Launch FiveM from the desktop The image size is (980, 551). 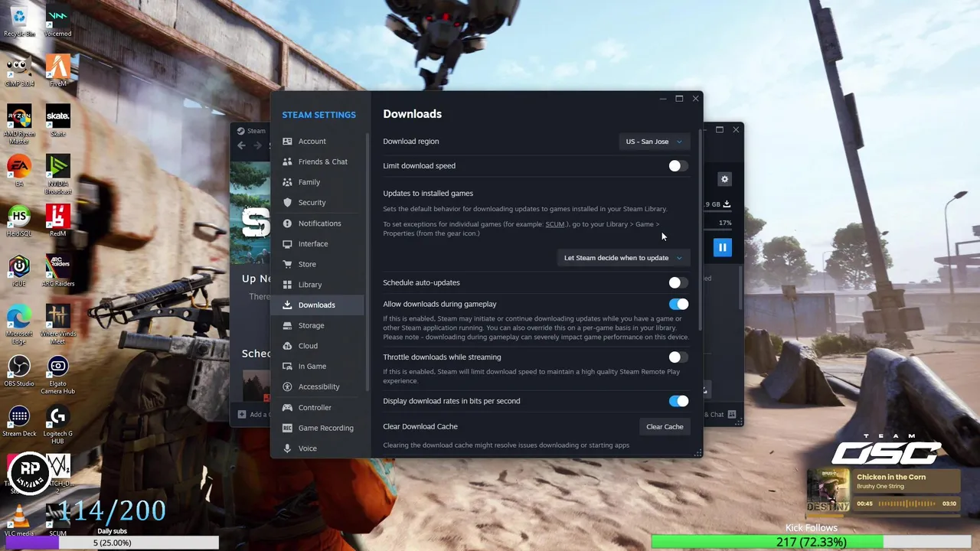[57, 71]
